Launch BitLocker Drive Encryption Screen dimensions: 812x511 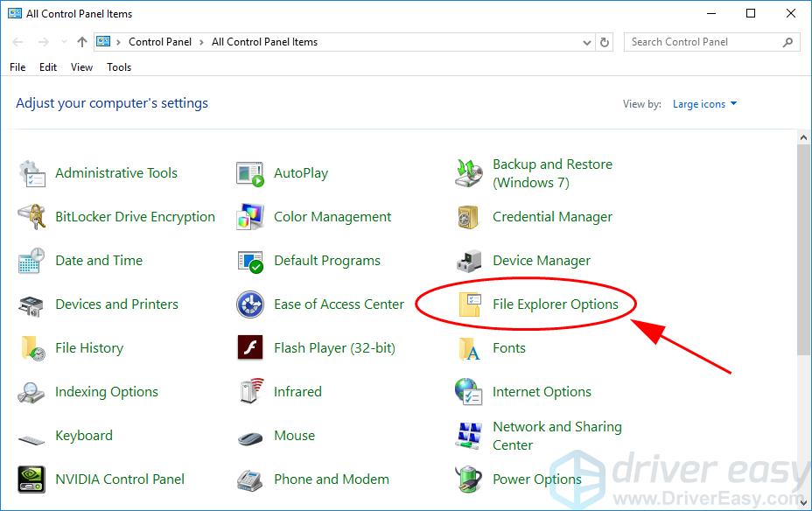point(135,216)
